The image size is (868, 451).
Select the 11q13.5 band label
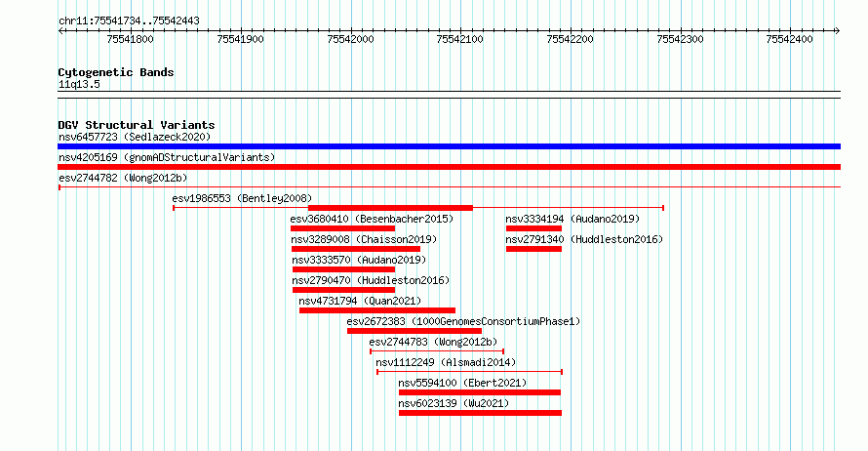tap(79, 85)
